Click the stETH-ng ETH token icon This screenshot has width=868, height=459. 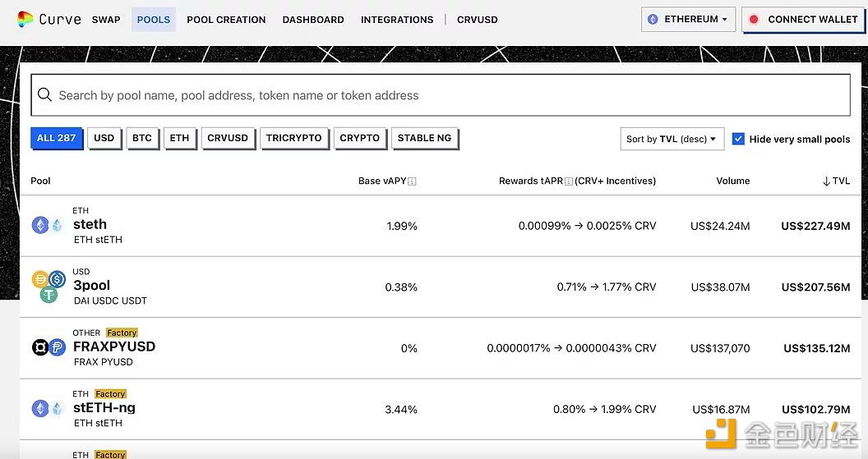coord(39,409)
